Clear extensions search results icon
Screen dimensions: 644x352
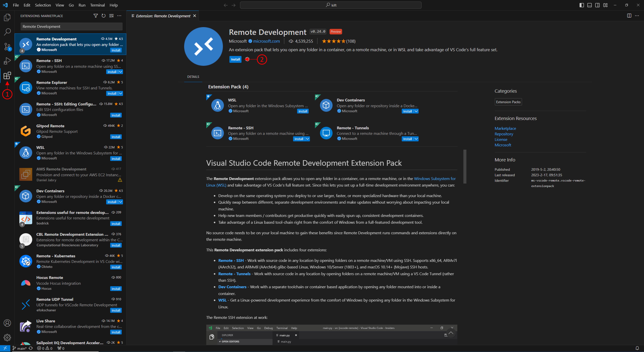[x=112, y=16]
